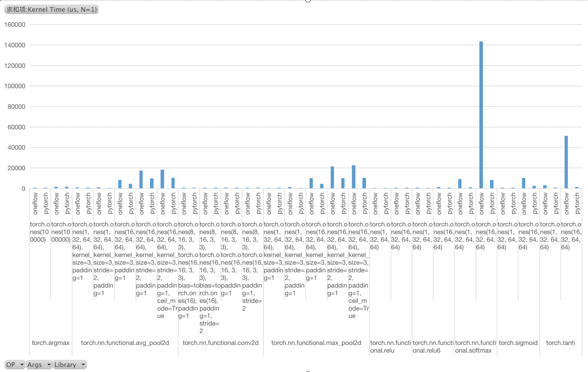The image size is (588, 372).
Task: Click the torch.nn.functional.avg_pool2d group label
Action: click(125, 343)
